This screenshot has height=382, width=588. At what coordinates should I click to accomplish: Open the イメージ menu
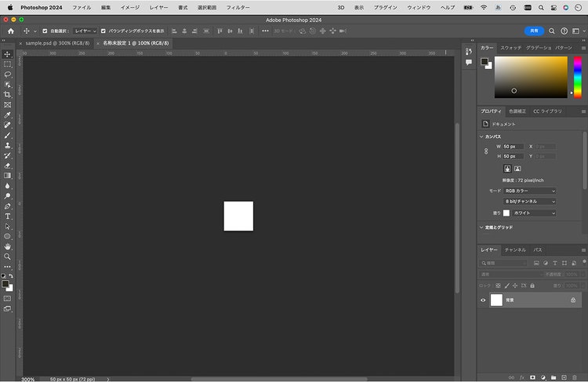click(x=129, y=8)
